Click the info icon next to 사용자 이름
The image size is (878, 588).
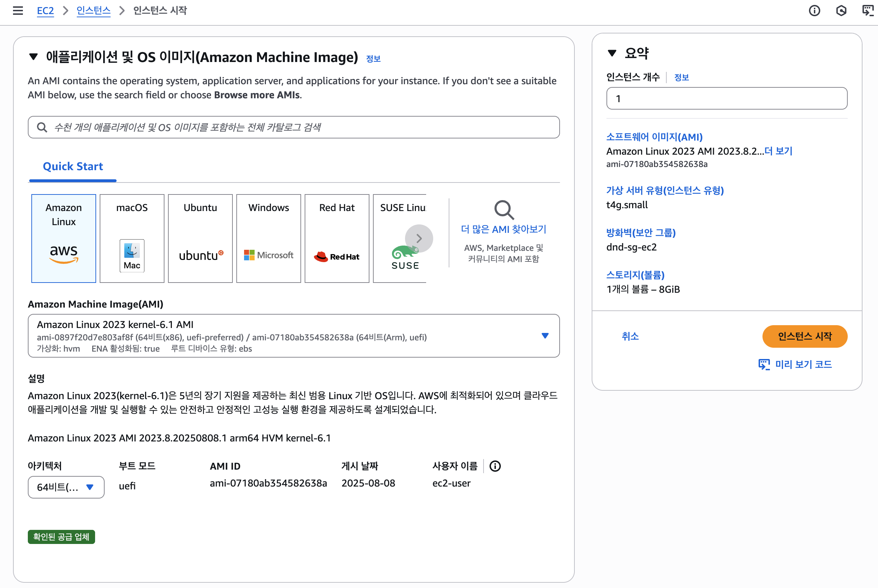click(x=495, y=466)
